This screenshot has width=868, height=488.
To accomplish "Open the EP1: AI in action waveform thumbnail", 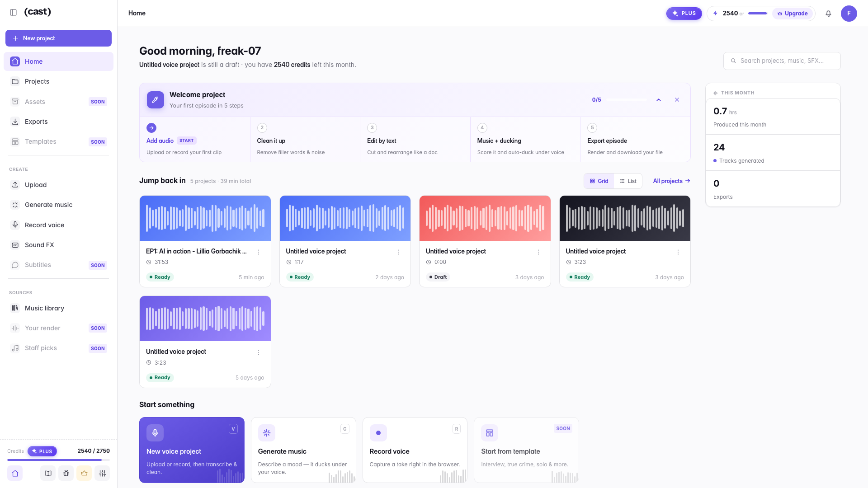I will [x=205, y=218].
